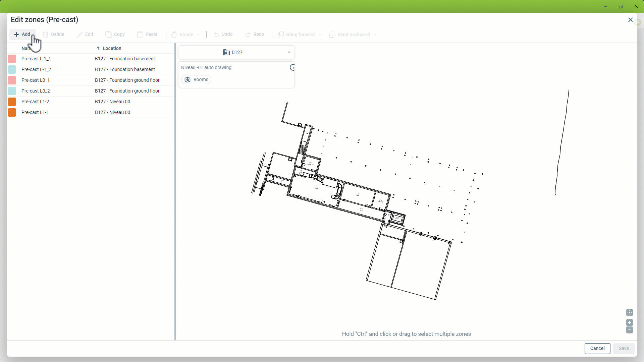This screenshot has height=362, width=644.
Task: Click the Cancel button
Action: pos(597,348)
